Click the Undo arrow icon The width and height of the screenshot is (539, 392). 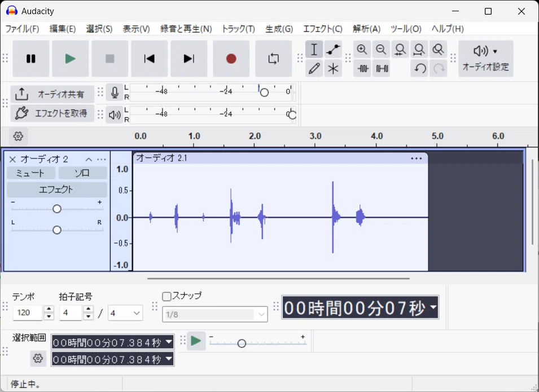pyautogui.click(x=419, y=68)
